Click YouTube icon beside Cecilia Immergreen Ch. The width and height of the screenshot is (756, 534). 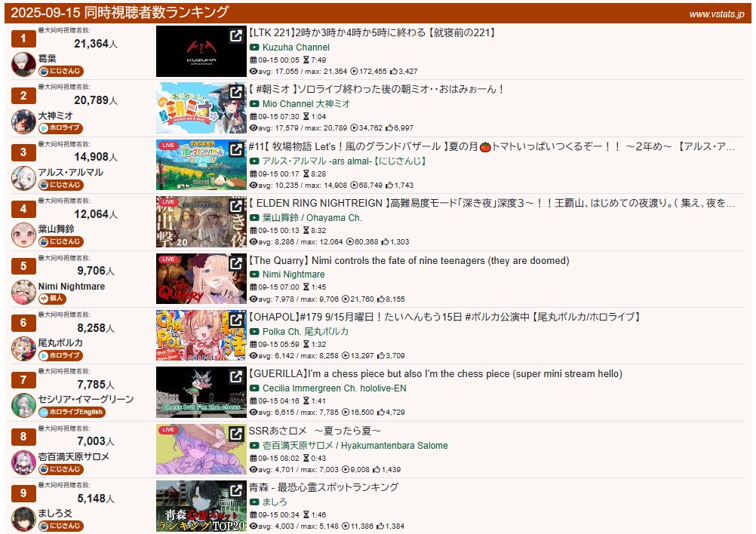coord(254,388)
